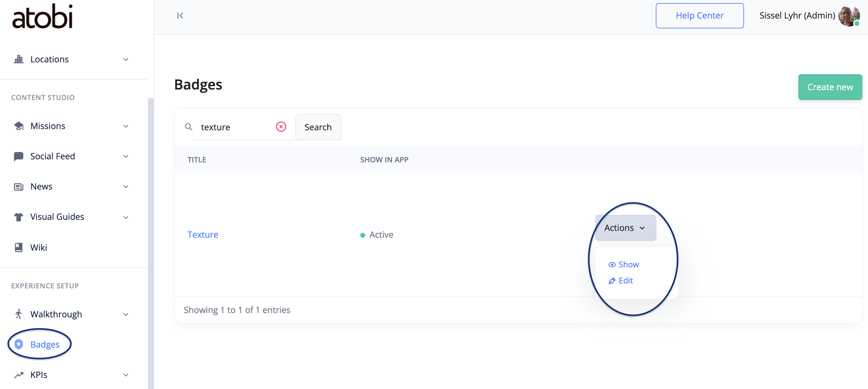
Task: Open the Wiki book icon
Action: pyautogui.click(x=19, y=247)
